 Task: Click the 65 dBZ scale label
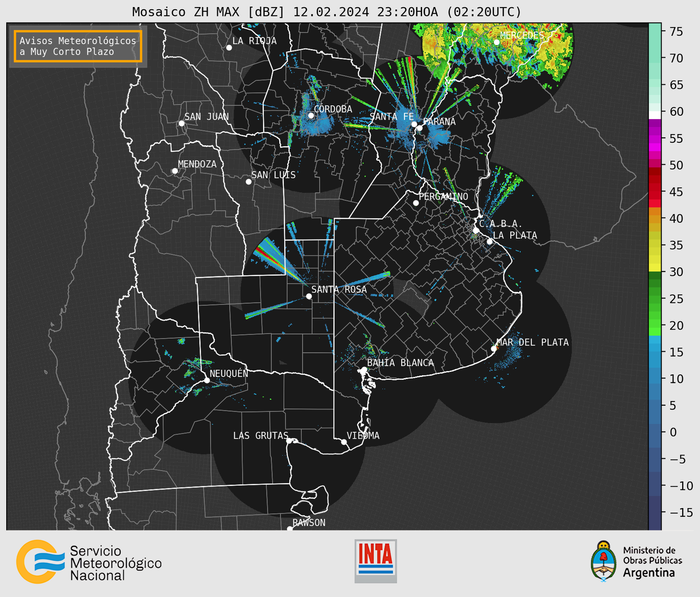(x=676, y=85)
